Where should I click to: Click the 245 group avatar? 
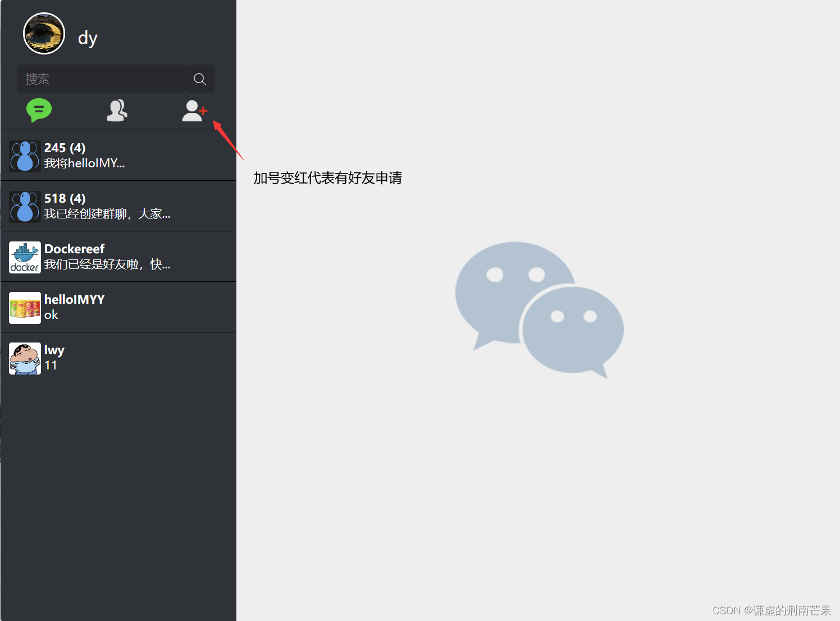click(x=25, y=156)
